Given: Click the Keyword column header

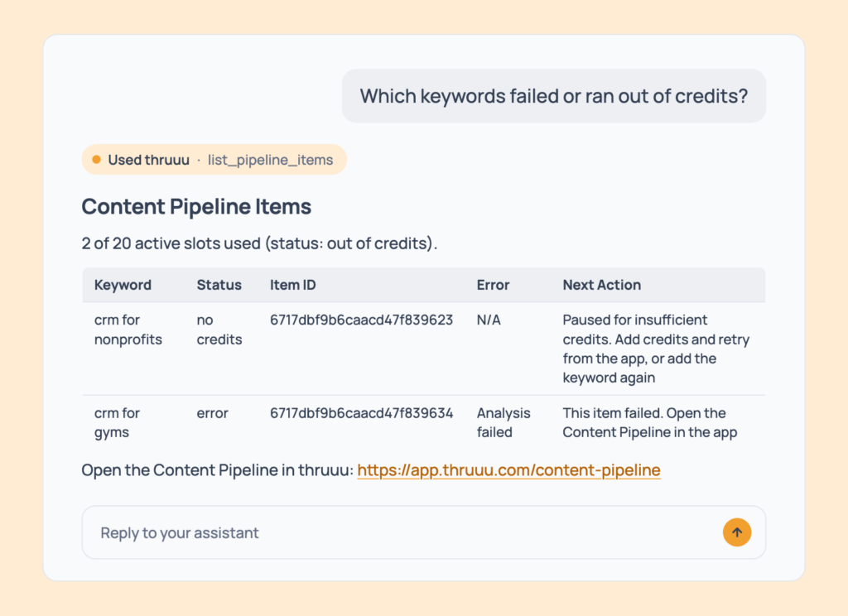Looking at the screenshot, I should 123,285.
